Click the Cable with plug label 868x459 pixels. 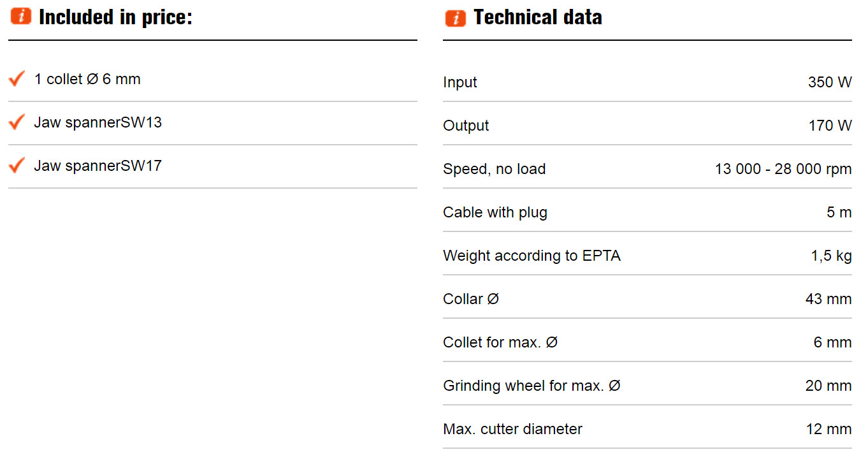495,212
